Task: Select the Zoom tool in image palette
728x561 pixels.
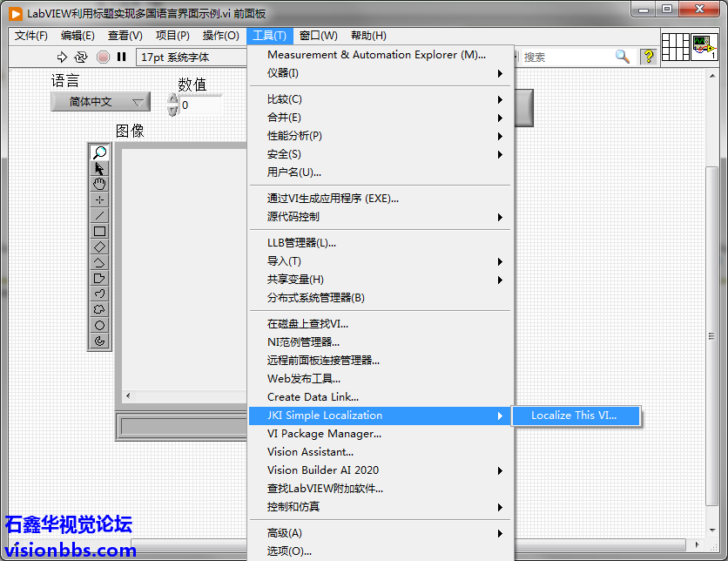Action: point(100,152)
